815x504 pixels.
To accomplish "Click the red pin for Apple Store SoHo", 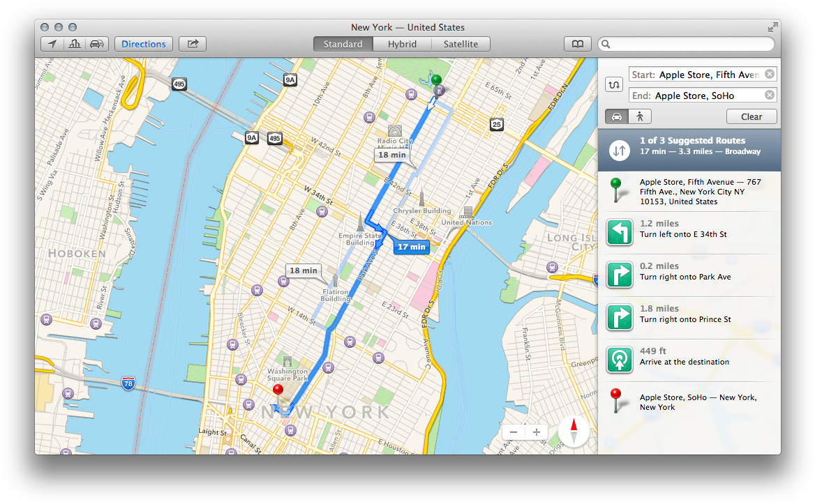I will pos(278,388).
